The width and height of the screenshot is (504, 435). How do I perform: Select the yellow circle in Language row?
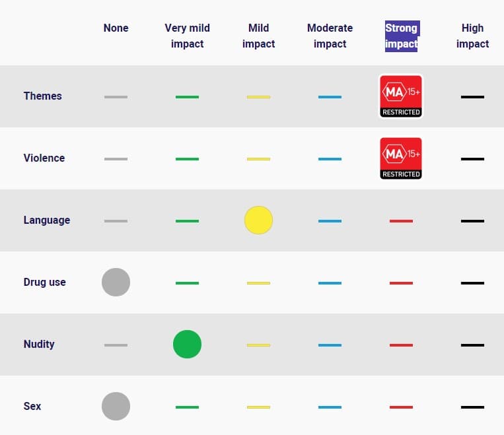[258, 220]
